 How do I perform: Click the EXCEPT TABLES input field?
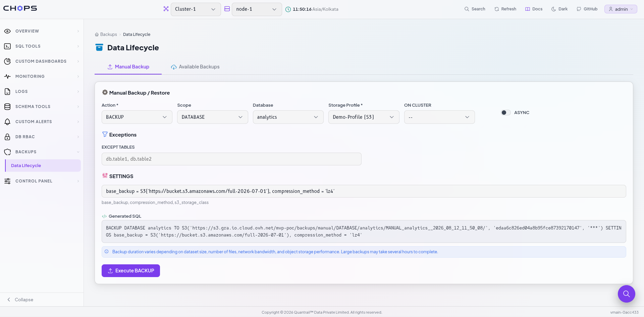(x=231, y=159)
